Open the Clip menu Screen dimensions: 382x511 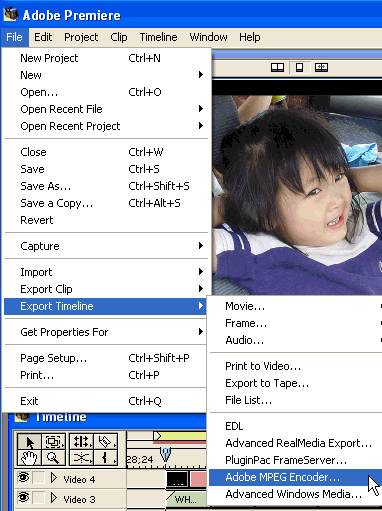pyautogui.click(x=119, y=37)
